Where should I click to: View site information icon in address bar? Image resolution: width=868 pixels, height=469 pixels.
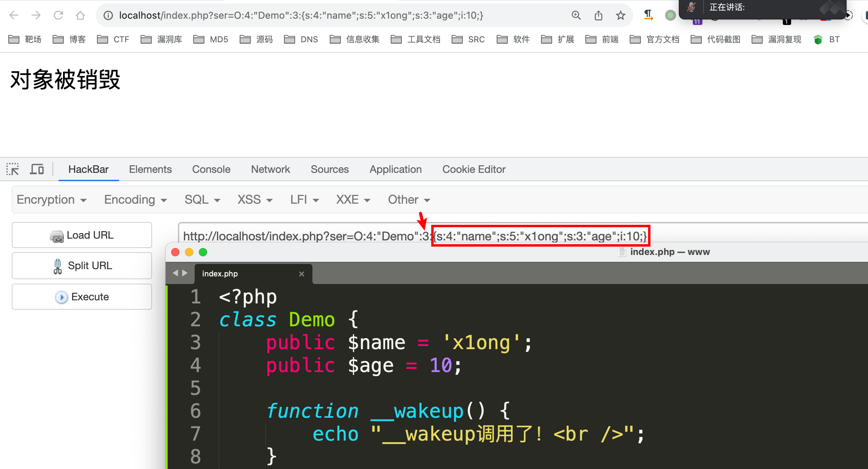tap(108, 15)
